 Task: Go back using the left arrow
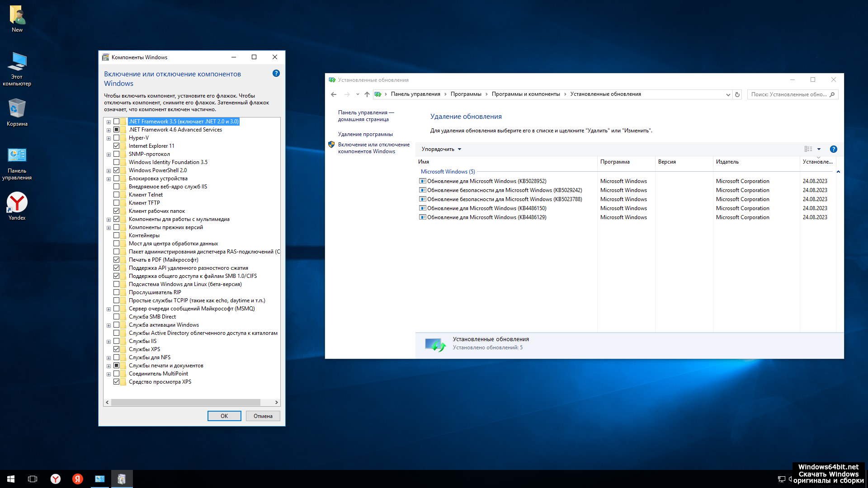[x=334, y=94]
